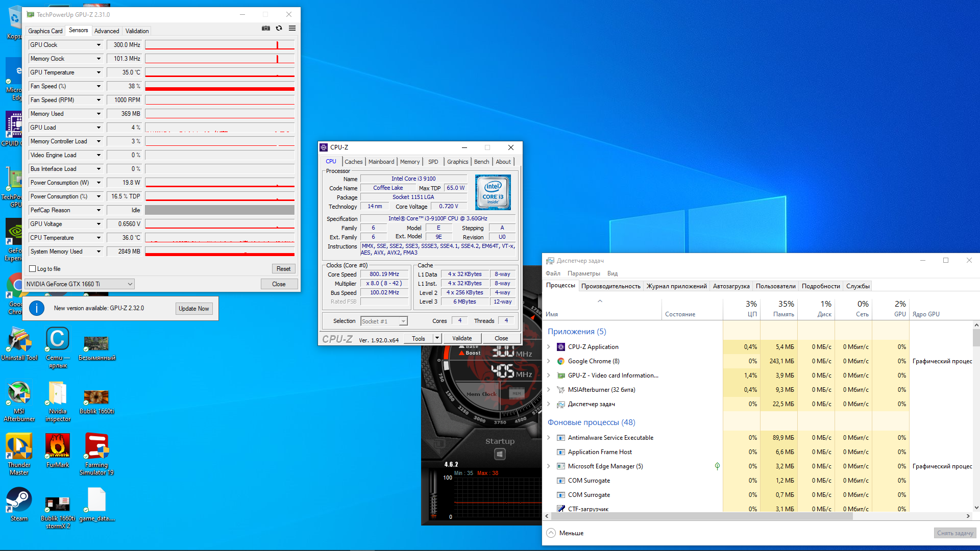This screenshot has width=980, height=551.
Task: Click the Validate button in CPU-Z
Action: pyautogui.click(x=462, y=338)
